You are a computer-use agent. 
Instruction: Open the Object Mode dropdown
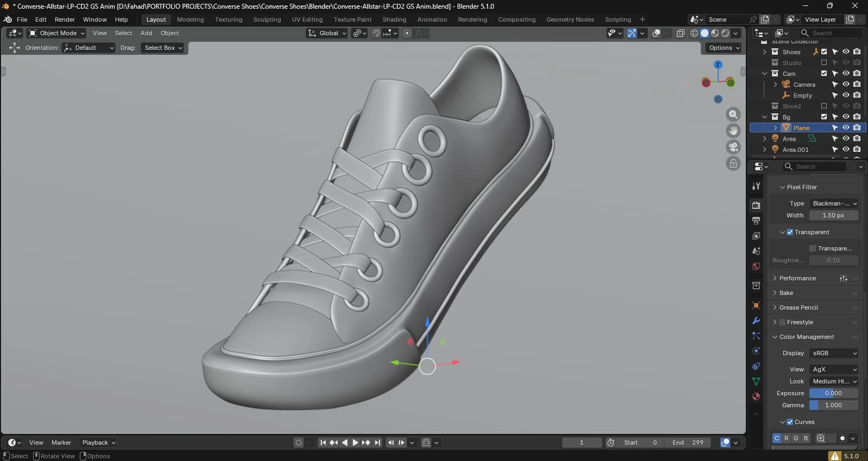(x=57, y=33)
